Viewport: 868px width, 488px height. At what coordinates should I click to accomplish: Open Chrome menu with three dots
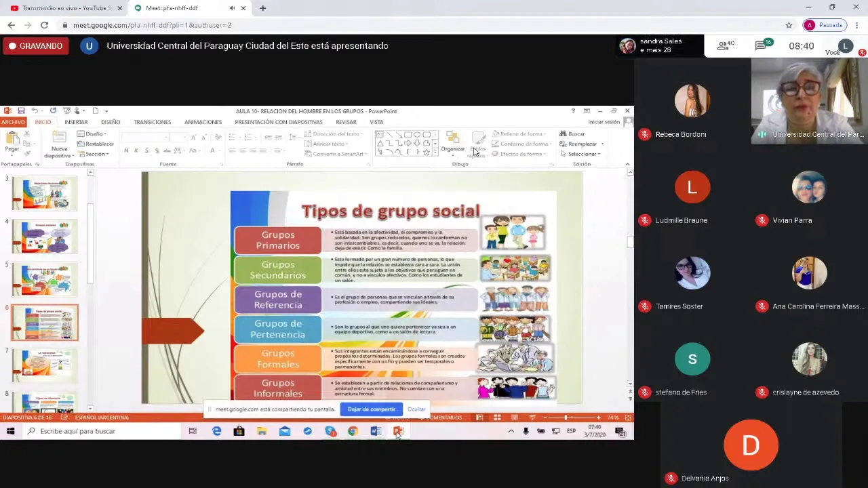(x=857, y=25)
